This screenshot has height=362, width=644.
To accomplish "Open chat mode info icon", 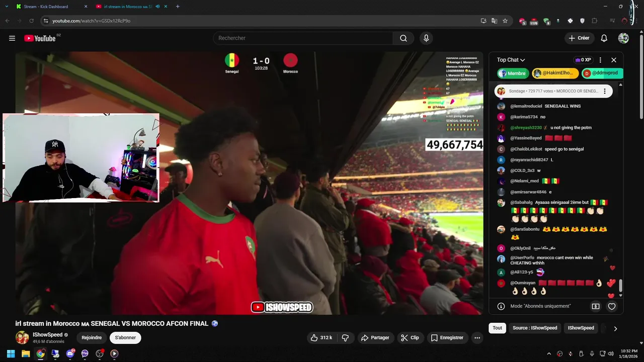I will click(501, 306).
